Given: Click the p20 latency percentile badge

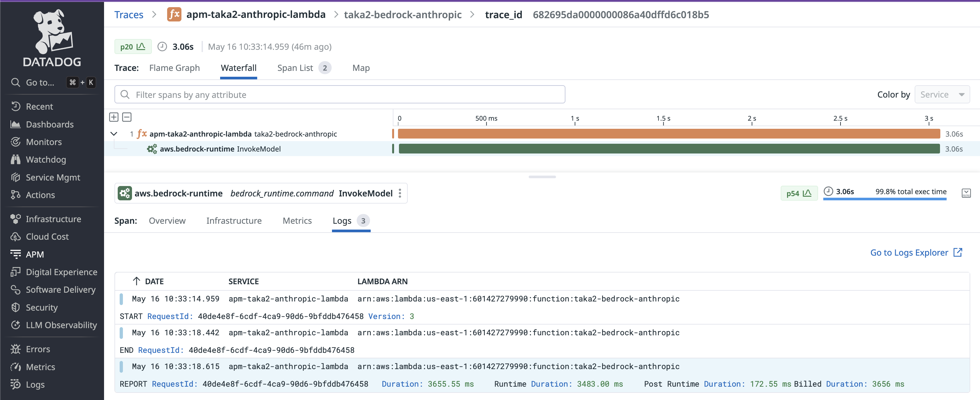Looking at the screenshot, I should click(x=133, y=47).
